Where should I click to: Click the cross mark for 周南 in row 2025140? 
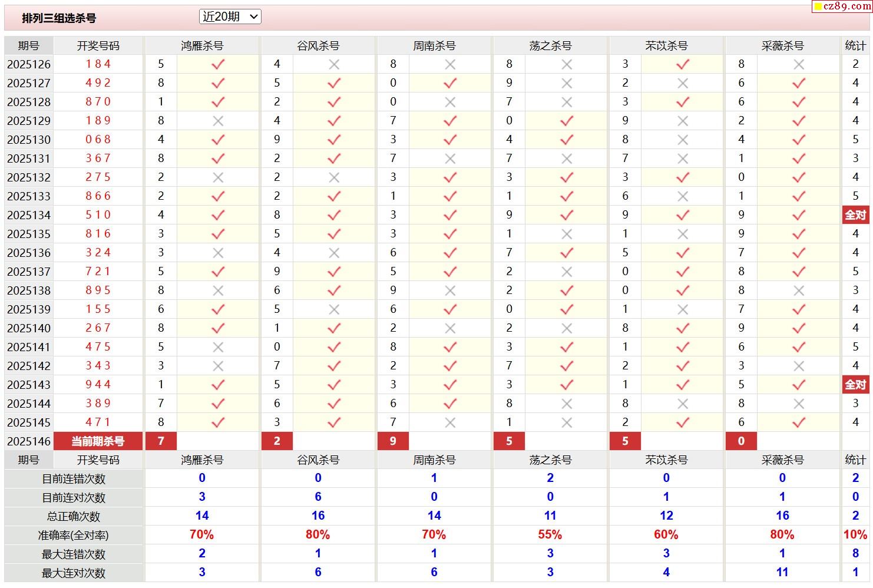450,328
